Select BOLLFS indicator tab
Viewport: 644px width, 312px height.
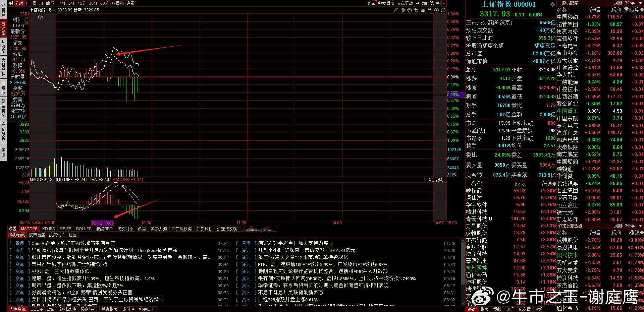coord(84,229)
